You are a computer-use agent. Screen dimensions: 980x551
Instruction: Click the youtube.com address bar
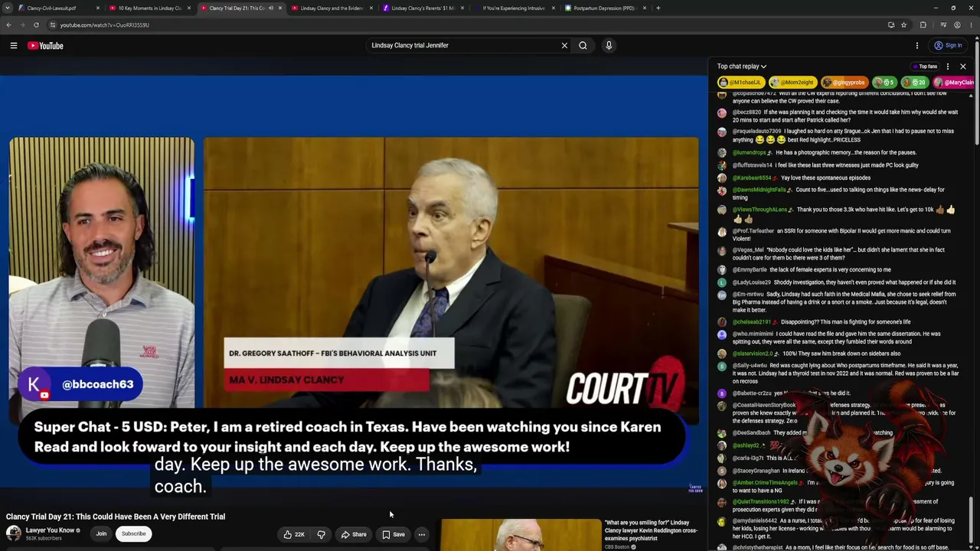[459, 25]
